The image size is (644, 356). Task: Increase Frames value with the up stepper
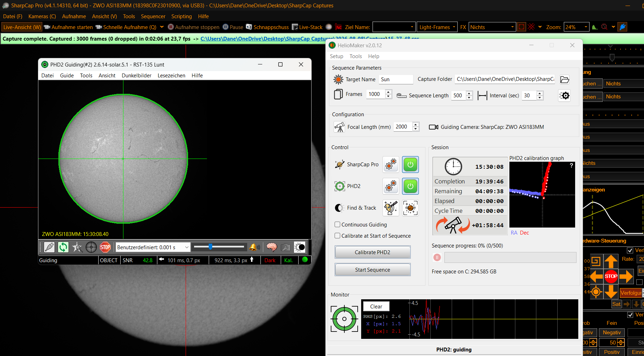pos(388,92)
